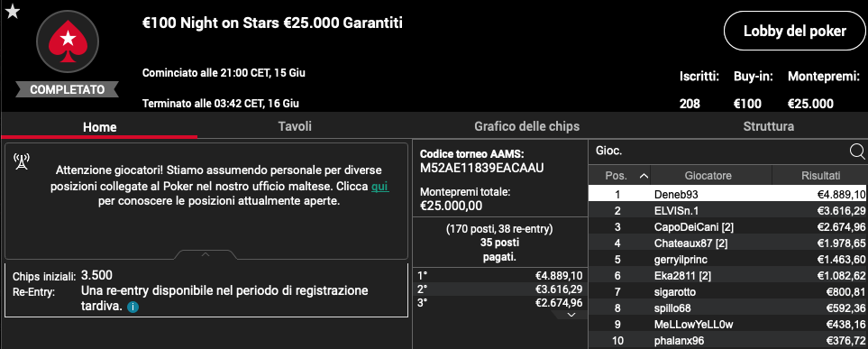This screenshot has width=868, height=349.
Task: Select player Deneb93 row
Action: [x=728, y=194]
